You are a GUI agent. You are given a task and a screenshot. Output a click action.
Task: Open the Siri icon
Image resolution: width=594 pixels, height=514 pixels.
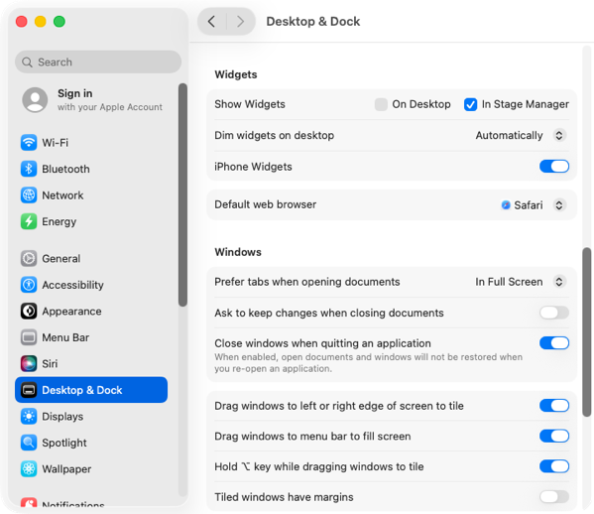(29, 364)
